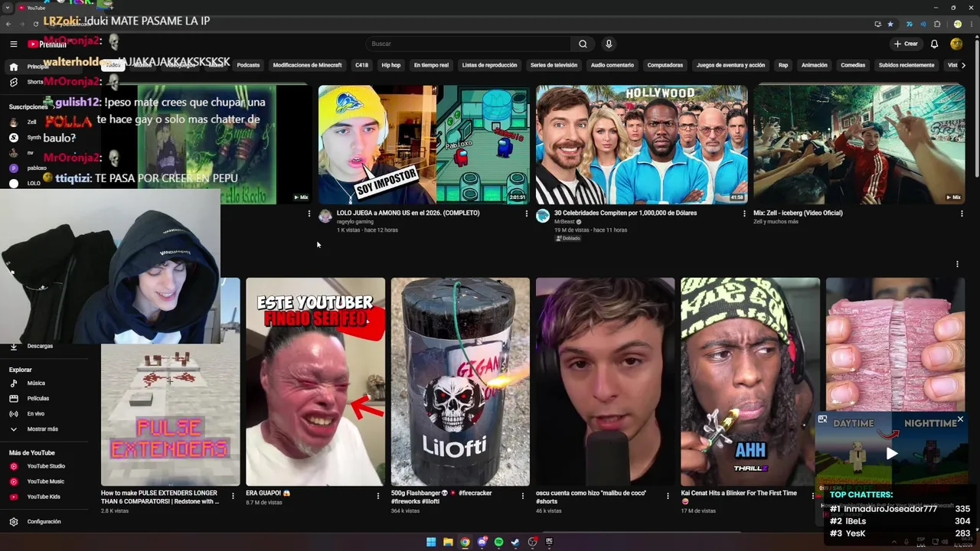Open options for PULSE EXTENDERS short
Screen dimensions: 980x551
pos(233,496)
